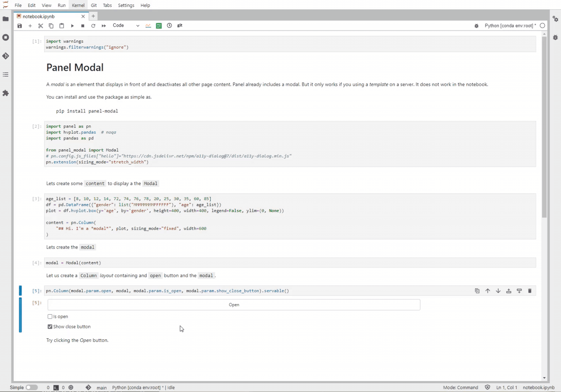The image size is (561, 392).
Task: Restart the kernel with circular arrow
Action: (93, 26)
